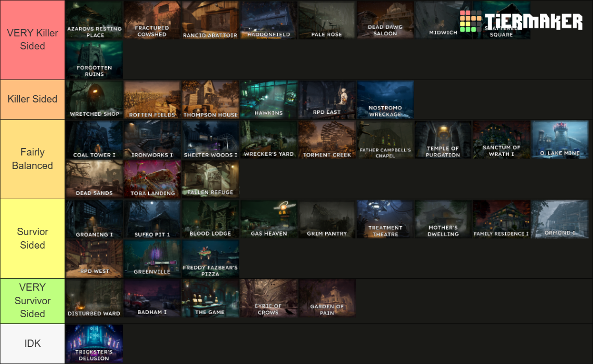This screenshot has width=593, height=364.
Task: Select the Dead Sands map tile
Action: tap(94, 179)
